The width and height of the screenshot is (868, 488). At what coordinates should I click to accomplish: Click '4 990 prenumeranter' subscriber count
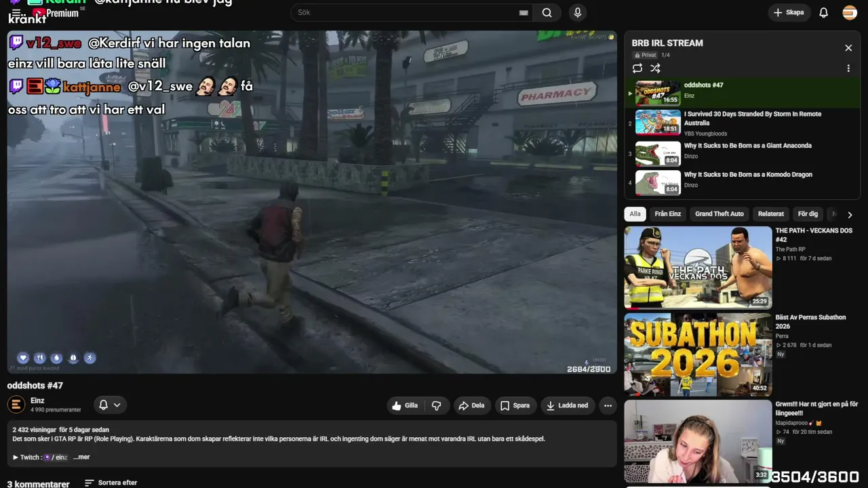point(56,410)
